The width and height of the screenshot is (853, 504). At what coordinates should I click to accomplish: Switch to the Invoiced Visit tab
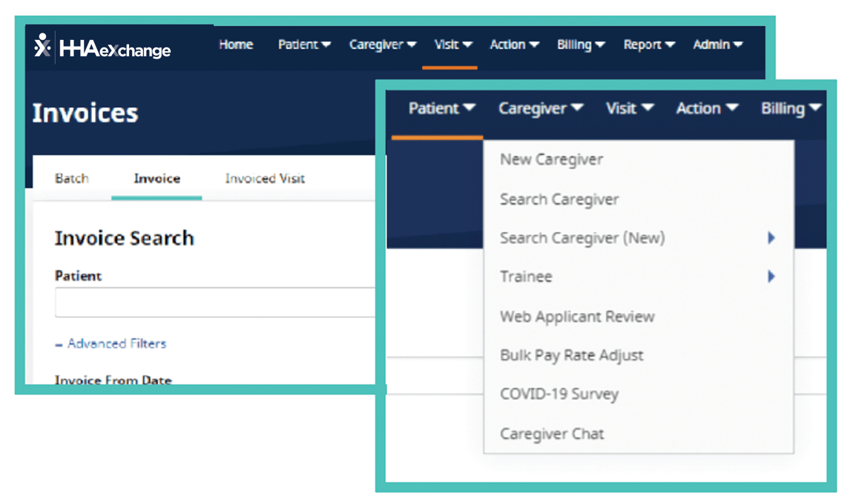pos(263,178)
